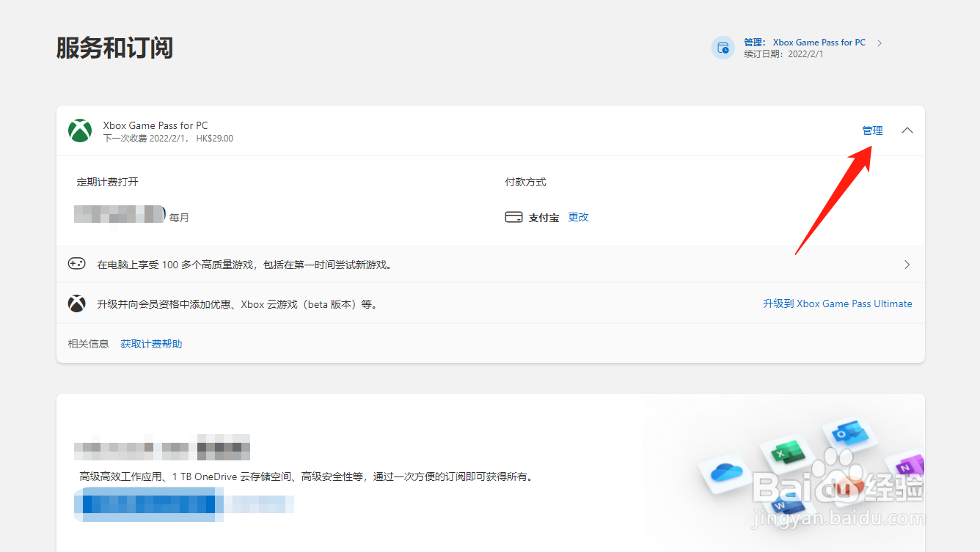980x552 pixels.
Task: Click the 支付宝 payment name
Action: 544,218
